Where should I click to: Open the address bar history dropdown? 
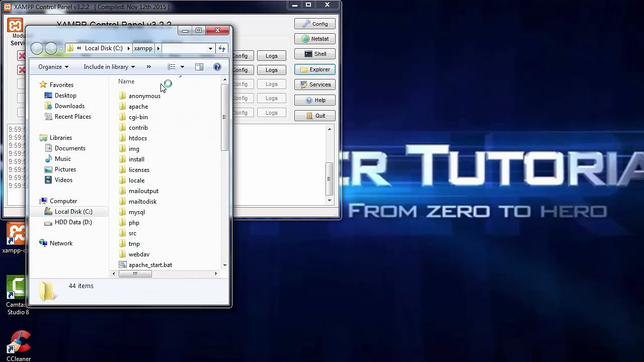pyautogui.click(x=210, y=48)
